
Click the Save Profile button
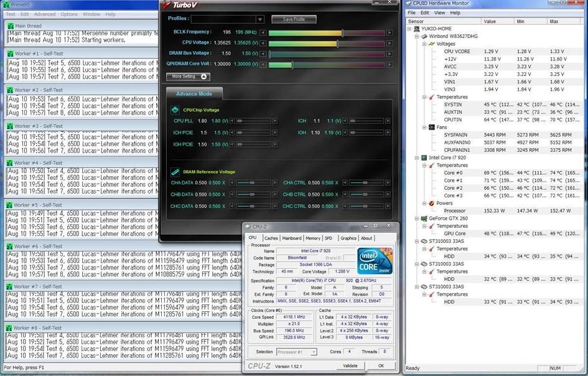point(294,19)
